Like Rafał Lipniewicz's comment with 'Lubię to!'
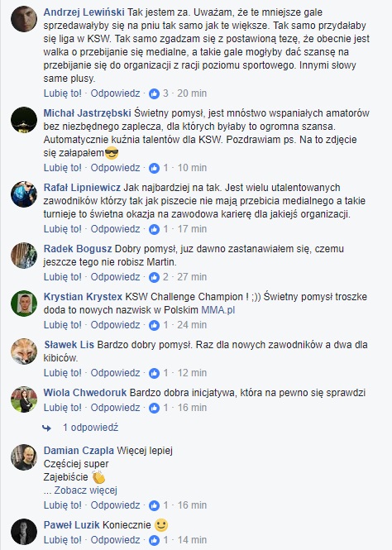 [x=62, y=229]
